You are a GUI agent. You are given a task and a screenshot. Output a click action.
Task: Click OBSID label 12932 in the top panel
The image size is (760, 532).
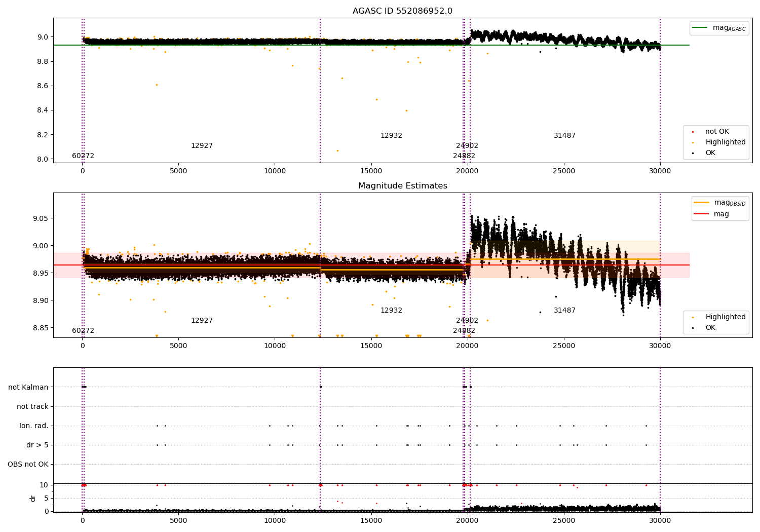[391, 136]
